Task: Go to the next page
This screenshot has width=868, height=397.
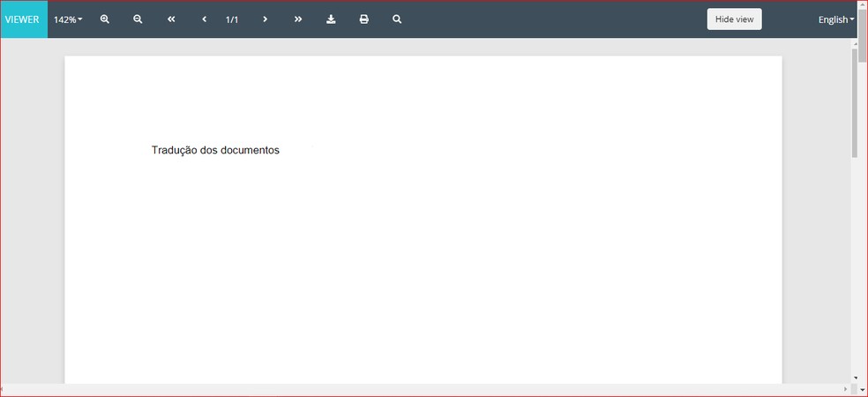Action: [x=266, y=19]
